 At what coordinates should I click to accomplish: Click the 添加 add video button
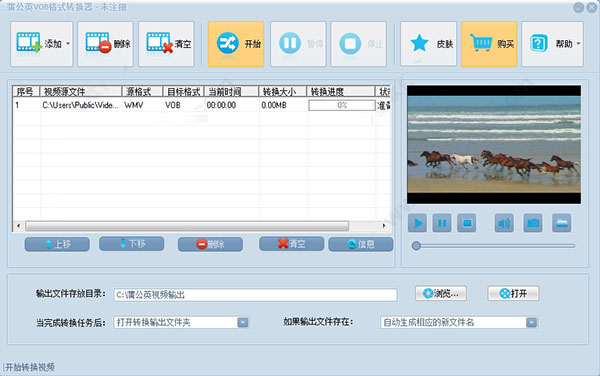(41, 44)
